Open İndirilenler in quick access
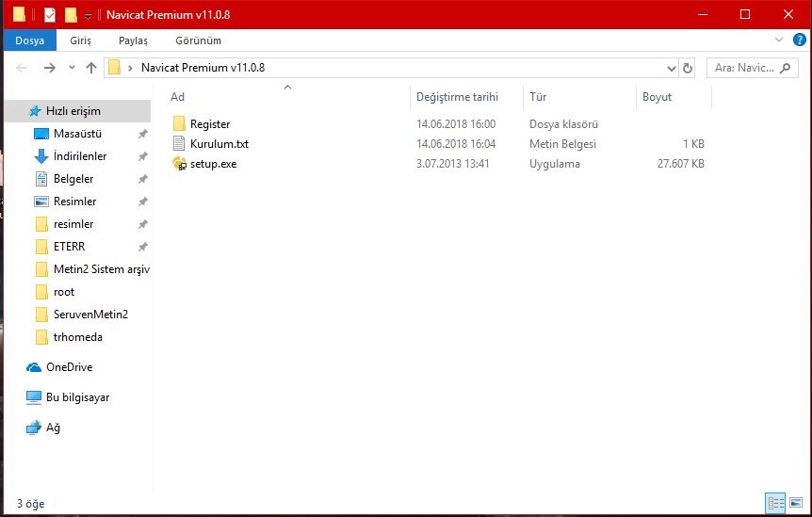Image resolution: width=812 pixels, height=517 pixels. click(80, 155)
